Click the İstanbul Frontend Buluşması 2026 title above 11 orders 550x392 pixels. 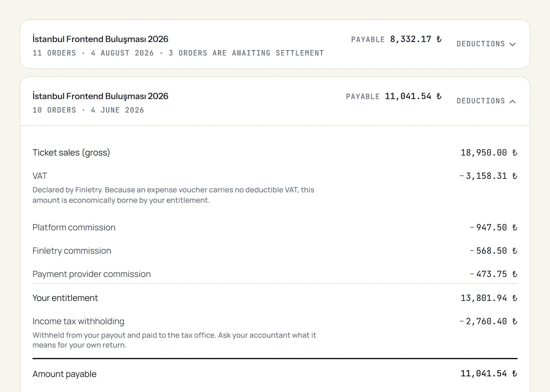(x=100, y=39)
